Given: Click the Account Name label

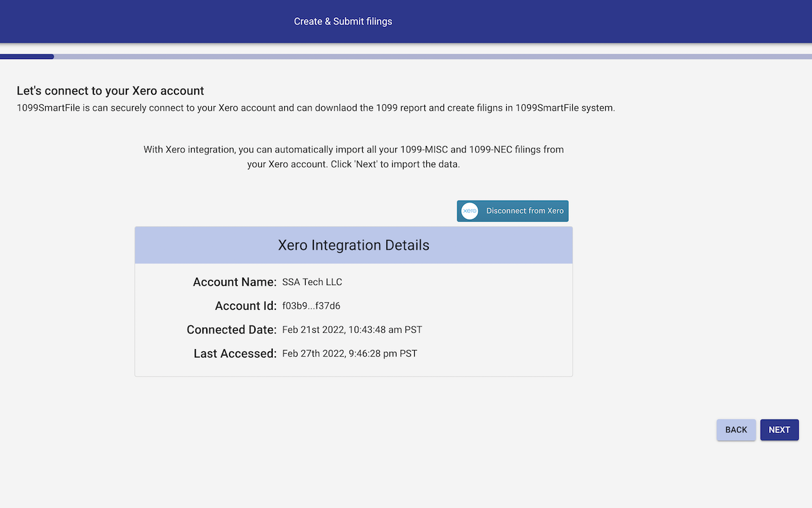Looking at the screenshot, I should tap(235, 282).
